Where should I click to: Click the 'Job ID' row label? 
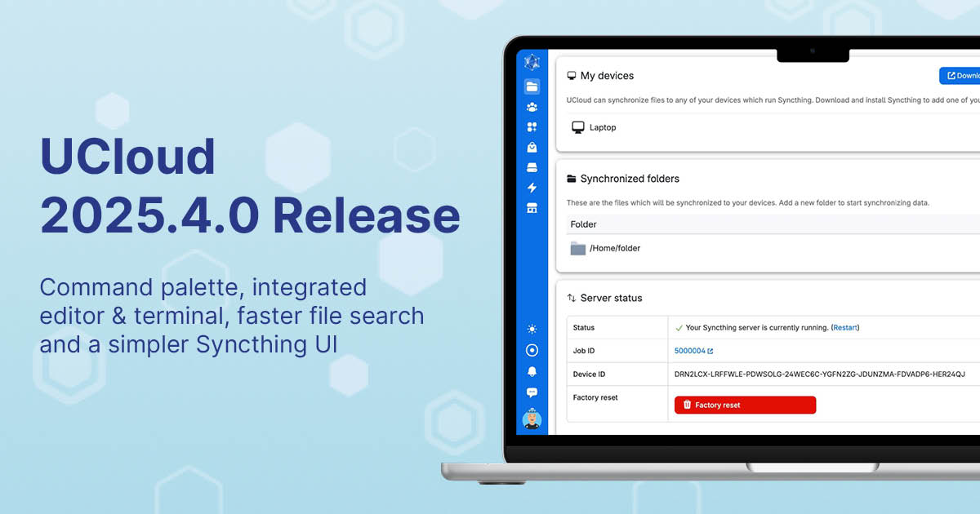[585, 351]
